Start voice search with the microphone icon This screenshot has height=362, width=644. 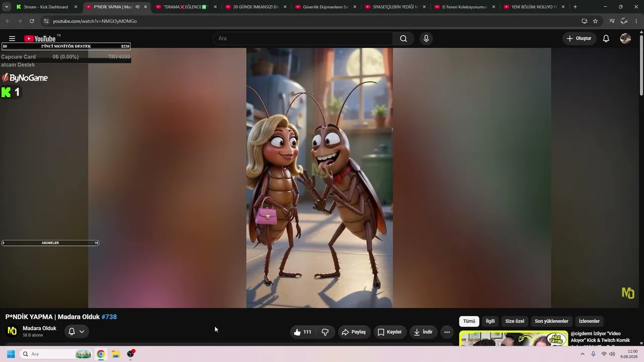point(426,39)
